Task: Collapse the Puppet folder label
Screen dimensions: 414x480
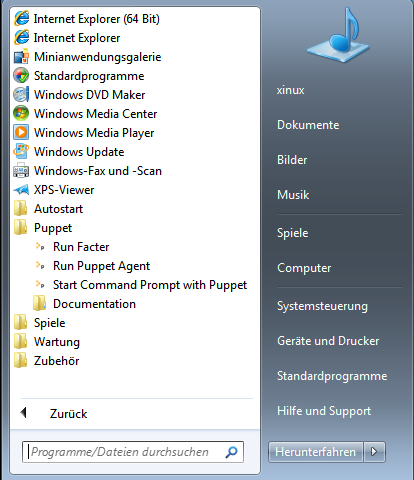Action: click(x=53, y=228)
